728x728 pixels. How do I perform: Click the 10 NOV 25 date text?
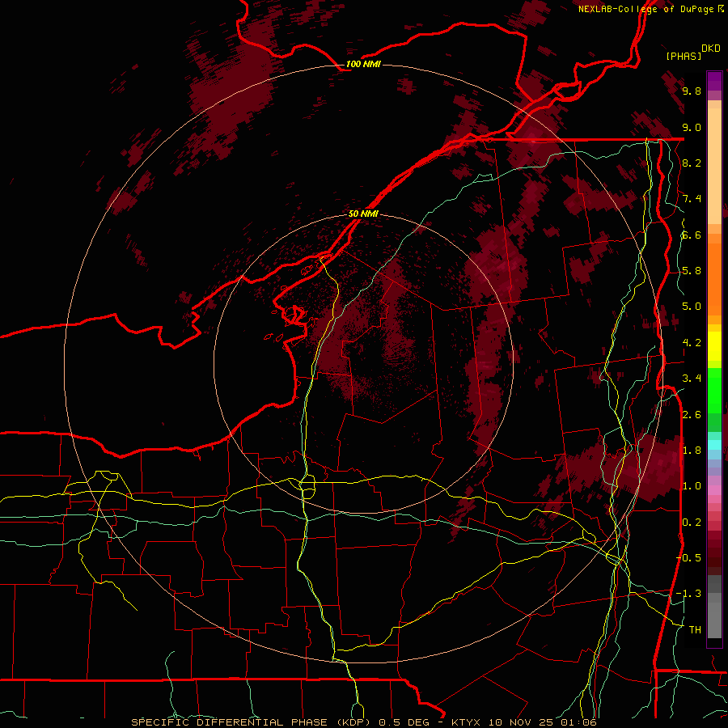tap(522, 722)
